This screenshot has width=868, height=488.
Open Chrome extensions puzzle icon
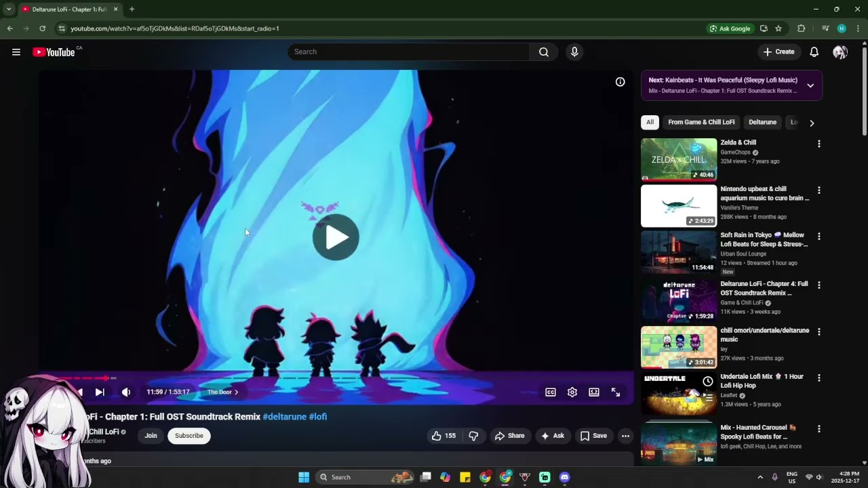(801, 28)
